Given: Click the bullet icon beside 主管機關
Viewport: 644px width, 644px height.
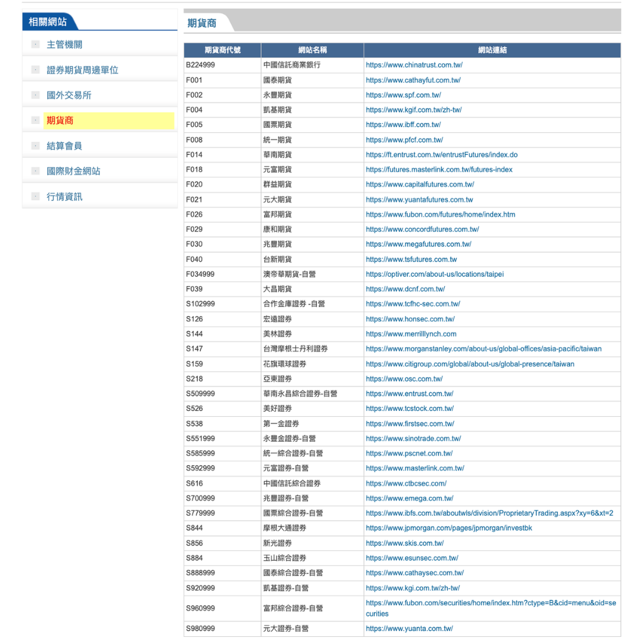Looking at the screenshot, I should pyautogui.click(x=35, y=44).
